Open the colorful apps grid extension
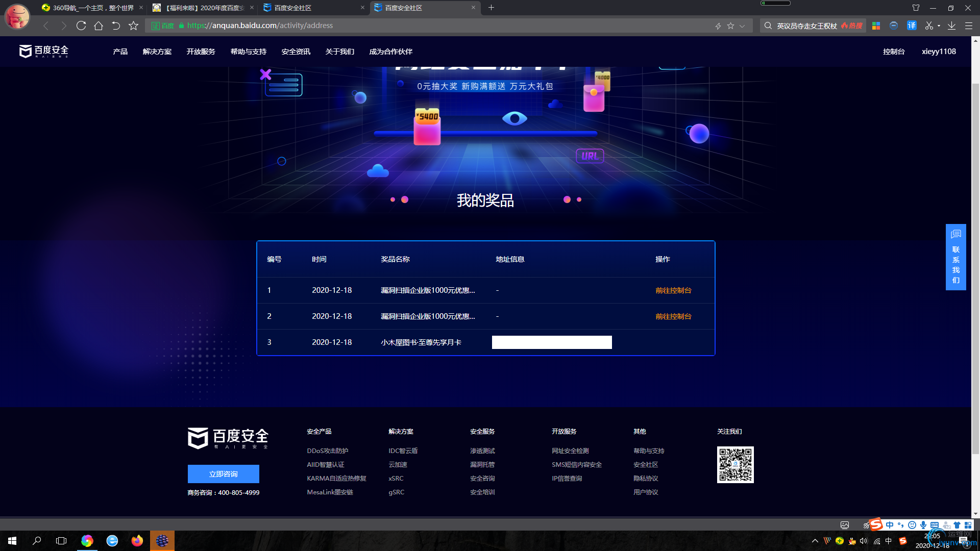The width and height of the screenshot is (980, 551). coord(876,26)
